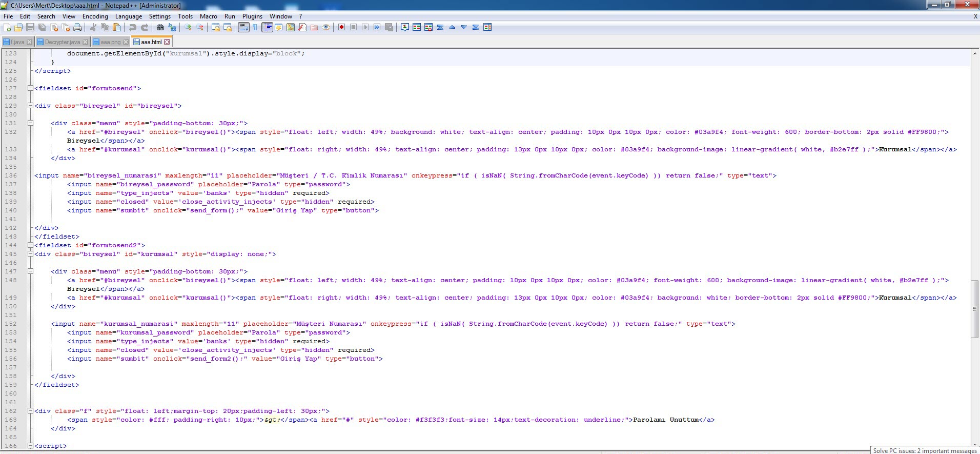This screenshot has width=980, height=454.
Task: Open the File menu
Action: pos(8,16)
